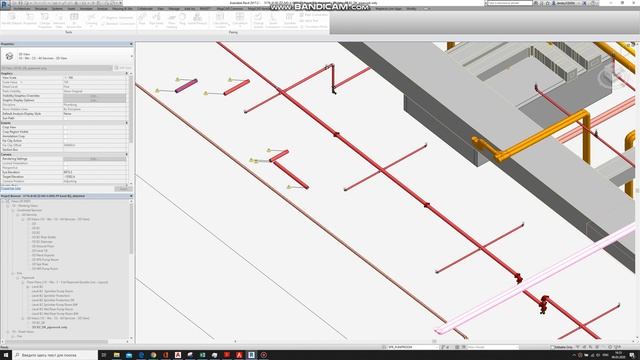Collapse the Graphics properties section

(127, 73)
